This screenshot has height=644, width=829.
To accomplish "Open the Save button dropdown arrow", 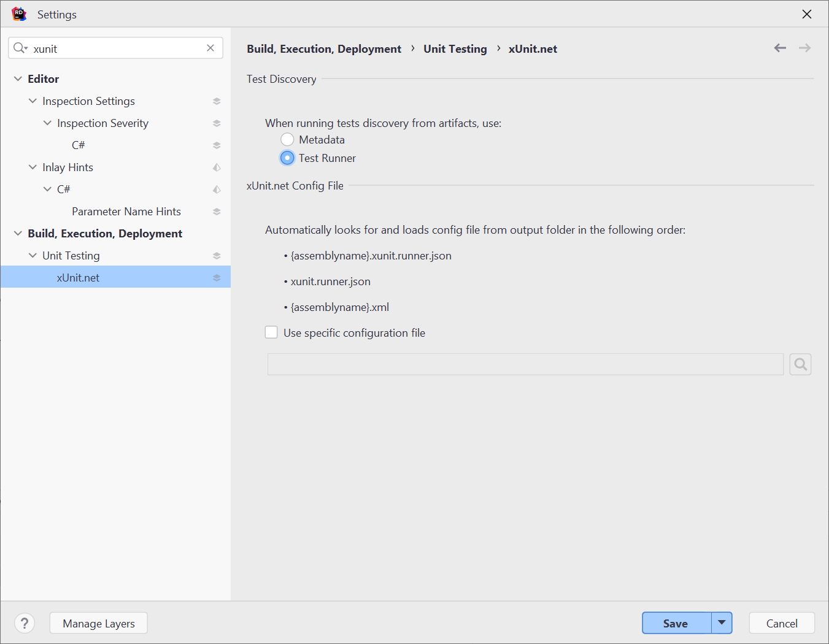I will 722,623.
